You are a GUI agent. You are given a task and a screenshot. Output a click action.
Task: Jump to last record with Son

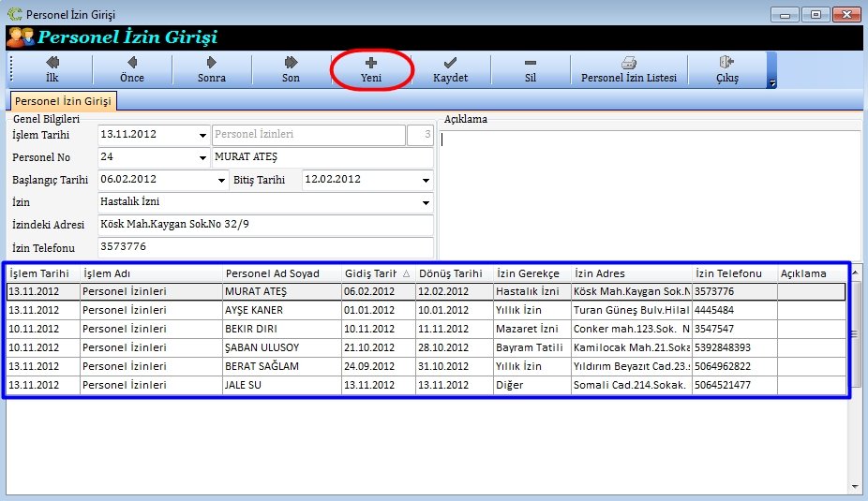tap(291, 70)
